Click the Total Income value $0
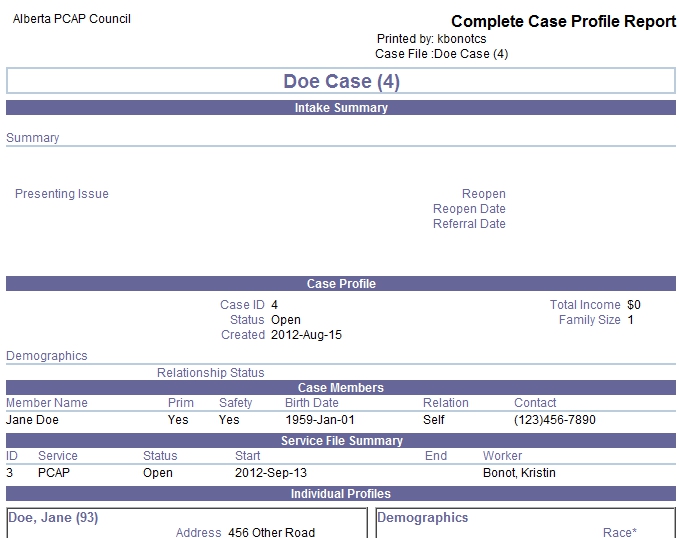Image resolution: width=679 pixels, height=538 pixels. [634, 305]
